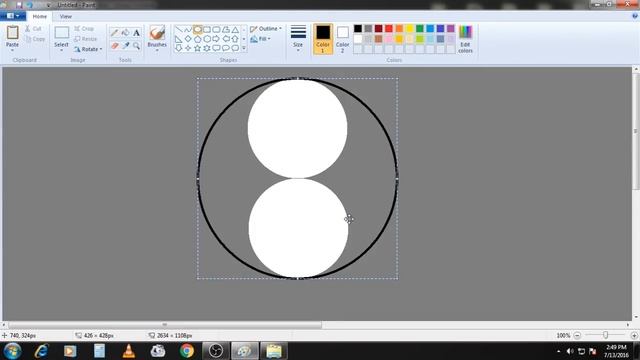The image size is (640, 360).
Task: Open the Size line thickness dropdown
Action: pos(298,39)
